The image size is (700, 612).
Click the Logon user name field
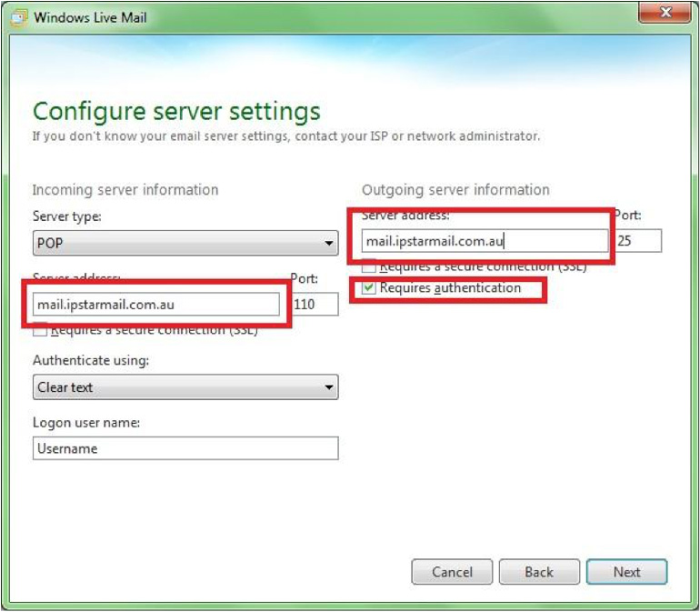[185, 448]
